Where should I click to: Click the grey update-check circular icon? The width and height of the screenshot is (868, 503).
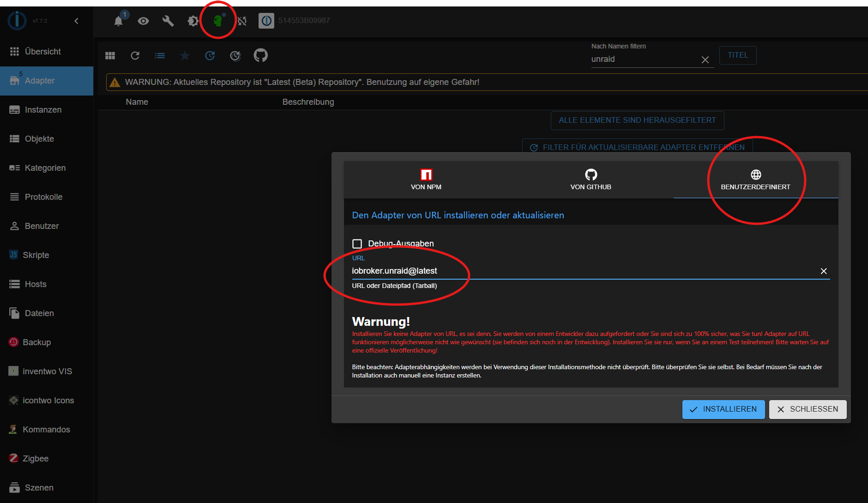coord(235,56)
